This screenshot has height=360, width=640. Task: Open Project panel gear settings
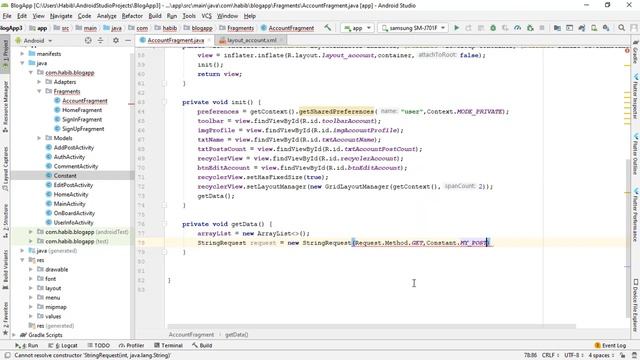click(116, 40)
